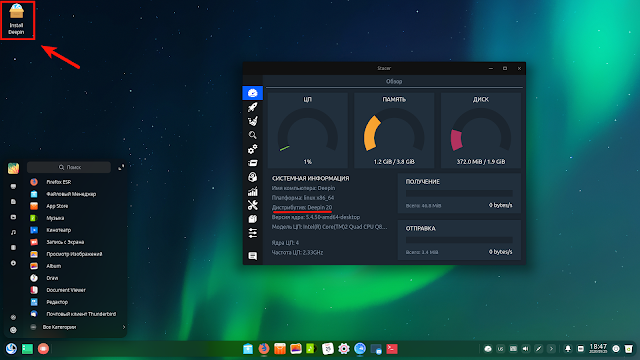This screenshot has width=640, height=360.
Task: Open APT repository box icon in Stacer
Action: click(253, 219)
